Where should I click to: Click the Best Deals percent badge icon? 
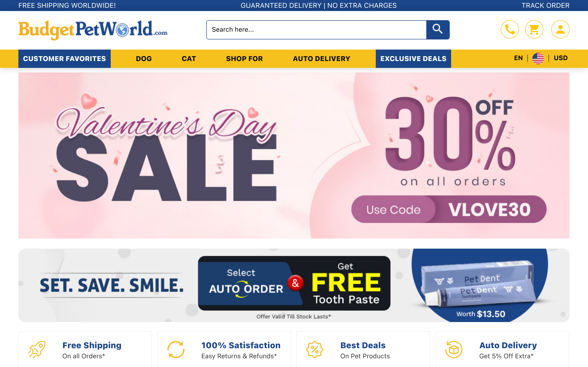coord(315,350)
